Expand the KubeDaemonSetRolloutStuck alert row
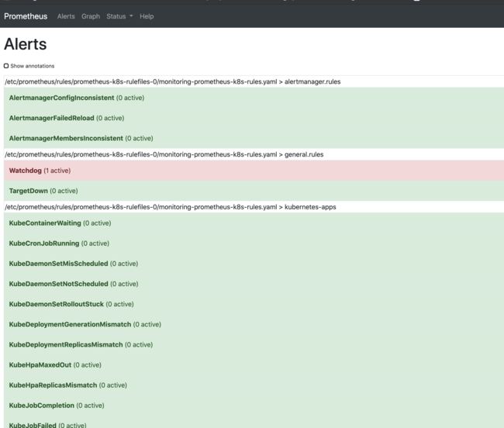The width and height of the screenshot is (504, 428). coord(254,304)
